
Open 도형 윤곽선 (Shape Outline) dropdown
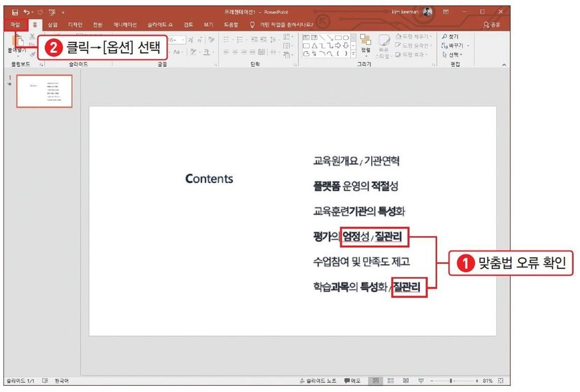(x=414, y=45)
